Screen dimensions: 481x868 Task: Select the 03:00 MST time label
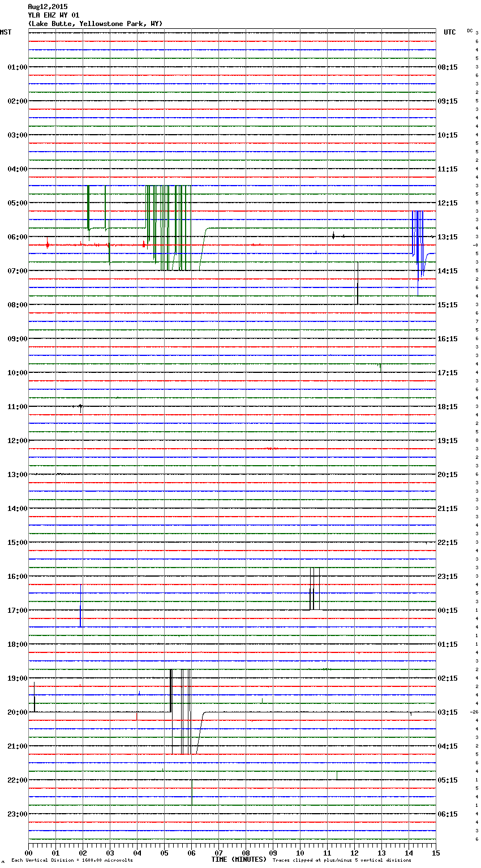point(18,135)
